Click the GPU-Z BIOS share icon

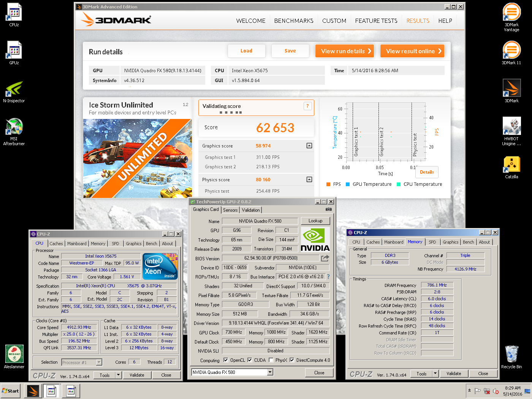(325, 258)
